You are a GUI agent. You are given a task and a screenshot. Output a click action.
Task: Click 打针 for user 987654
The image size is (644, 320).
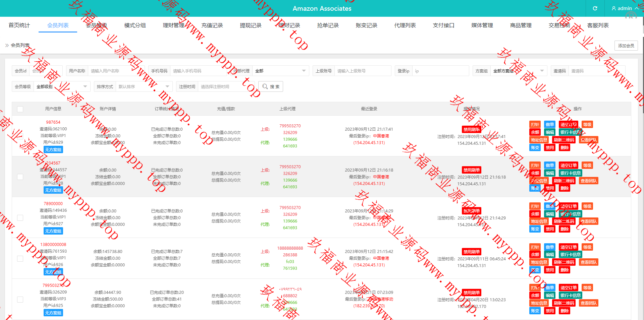[535, 124]
